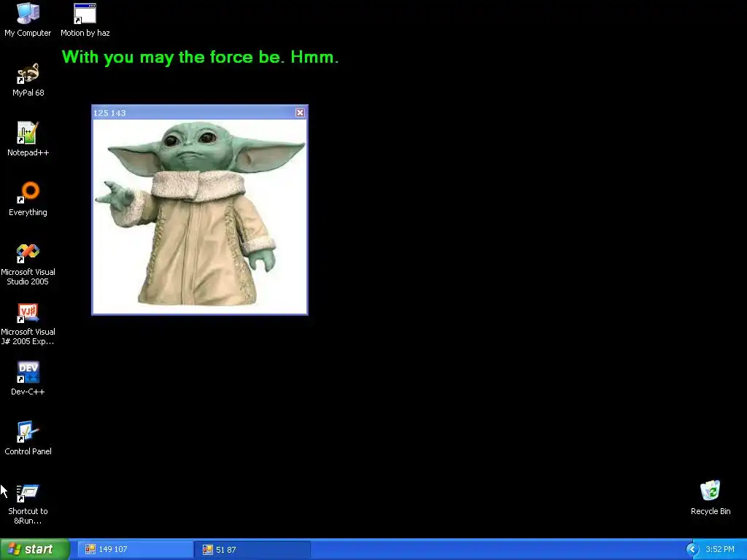The height and width of the screenshot is (560, 747).
Task: Switch to the 149 107 taskbar window
Action: point(134,550)
